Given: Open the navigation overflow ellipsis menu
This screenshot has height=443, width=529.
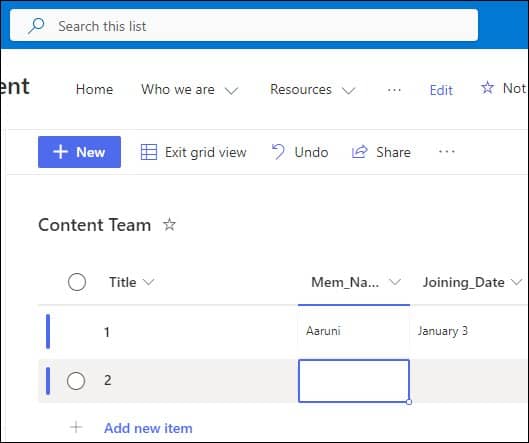Looking at the screenshot, I should 394,90.
